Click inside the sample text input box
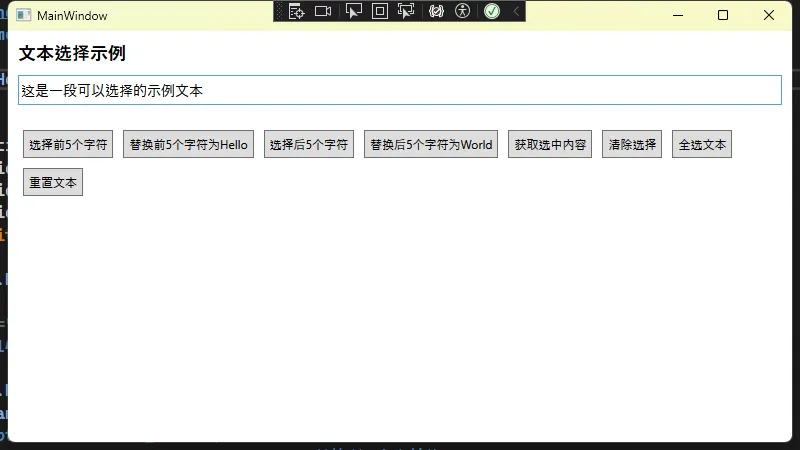This screenshot has height=450, width=800. click(x=400, y=90)
